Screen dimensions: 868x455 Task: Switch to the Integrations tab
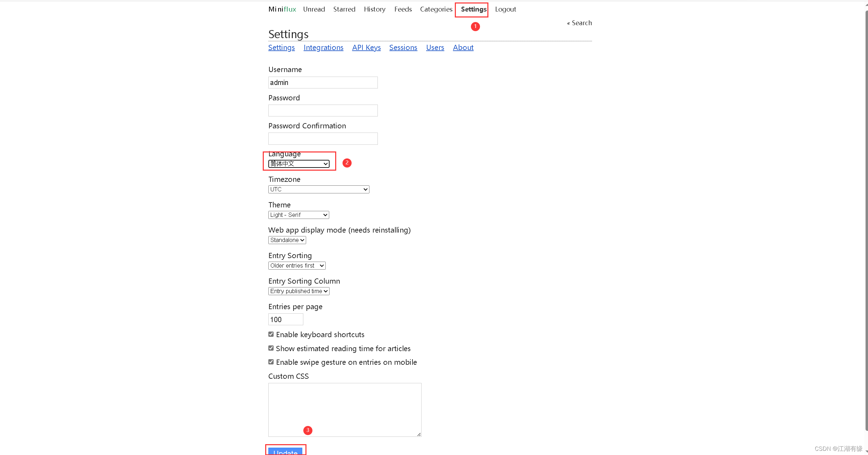(323, 48)
